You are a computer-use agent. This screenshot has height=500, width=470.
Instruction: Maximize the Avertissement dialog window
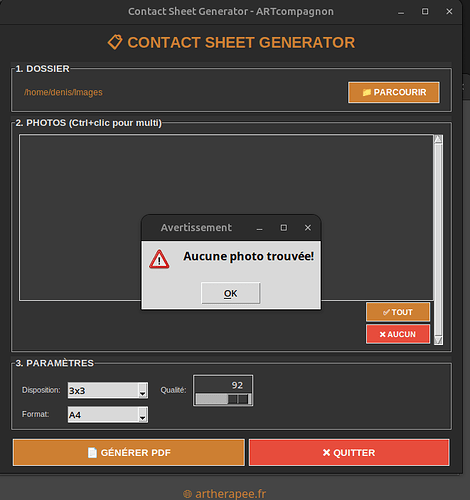coord(284,228)
